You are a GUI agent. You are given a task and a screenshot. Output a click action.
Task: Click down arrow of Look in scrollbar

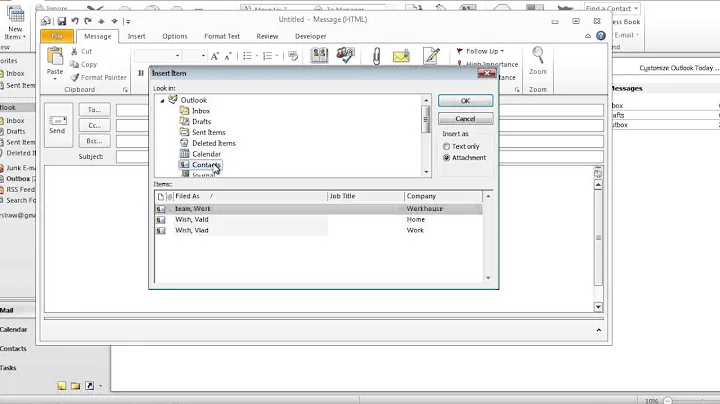pos(426,172)
